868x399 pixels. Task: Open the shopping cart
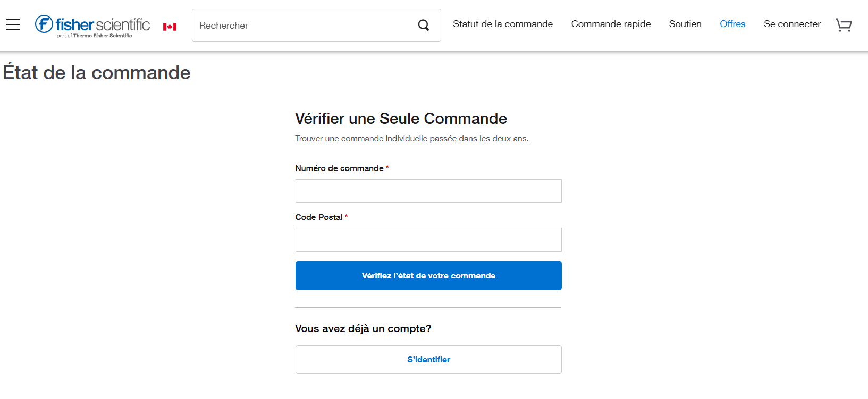[x=844, y=25]
